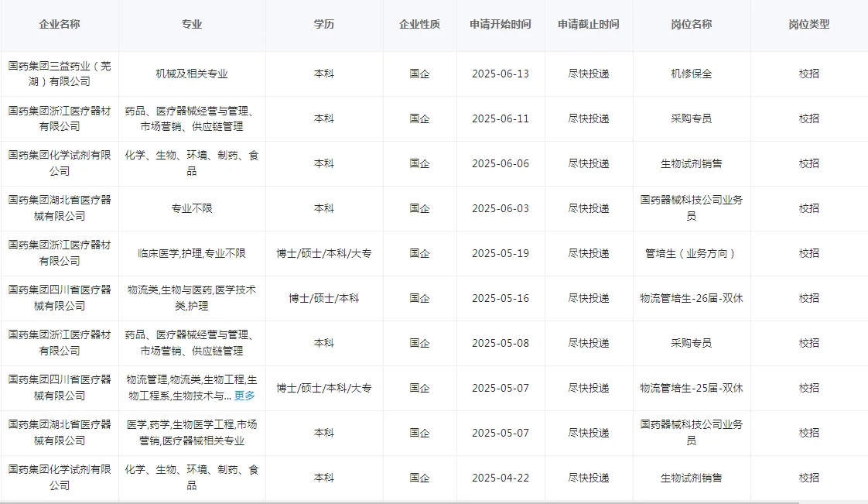Click the 专业 column header
Image resolution: width=868 pixels, height=504 pixels.
pos(192,24)
